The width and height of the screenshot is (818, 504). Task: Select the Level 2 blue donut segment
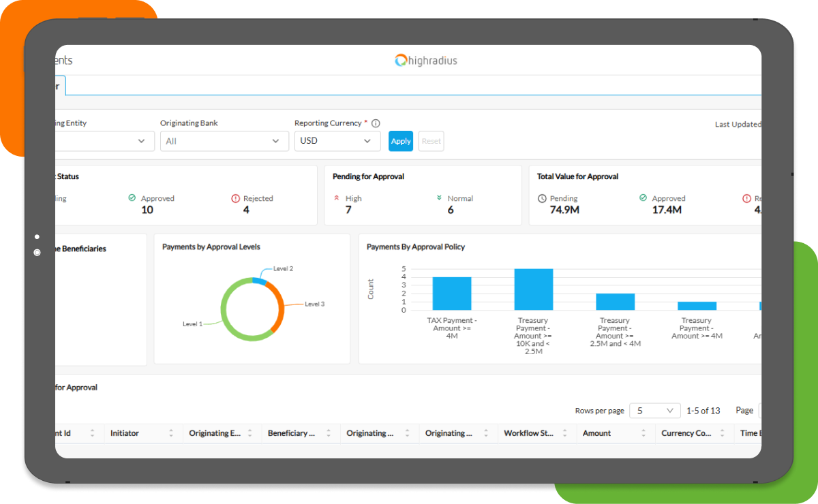point(259,281)
